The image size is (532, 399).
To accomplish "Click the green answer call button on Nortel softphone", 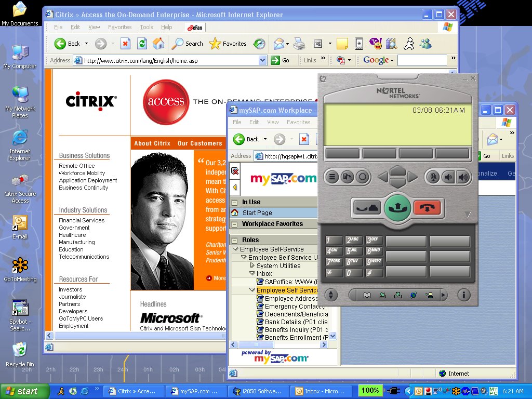I will (397, 208).
